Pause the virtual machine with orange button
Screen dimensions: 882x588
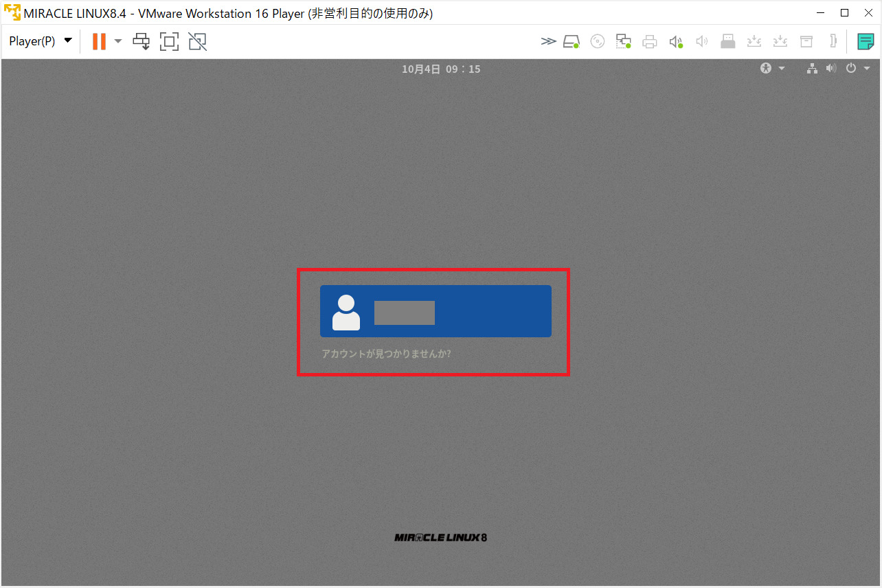pos(99,41)
